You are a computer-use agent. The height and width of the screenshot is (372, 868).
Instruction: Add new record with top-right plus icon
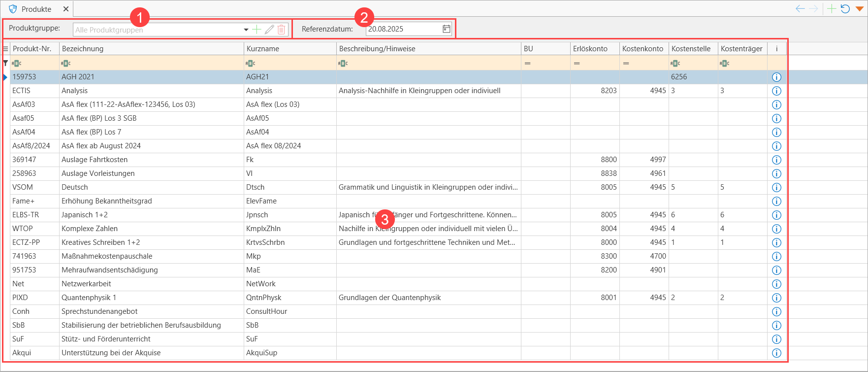tap(832, 9)
